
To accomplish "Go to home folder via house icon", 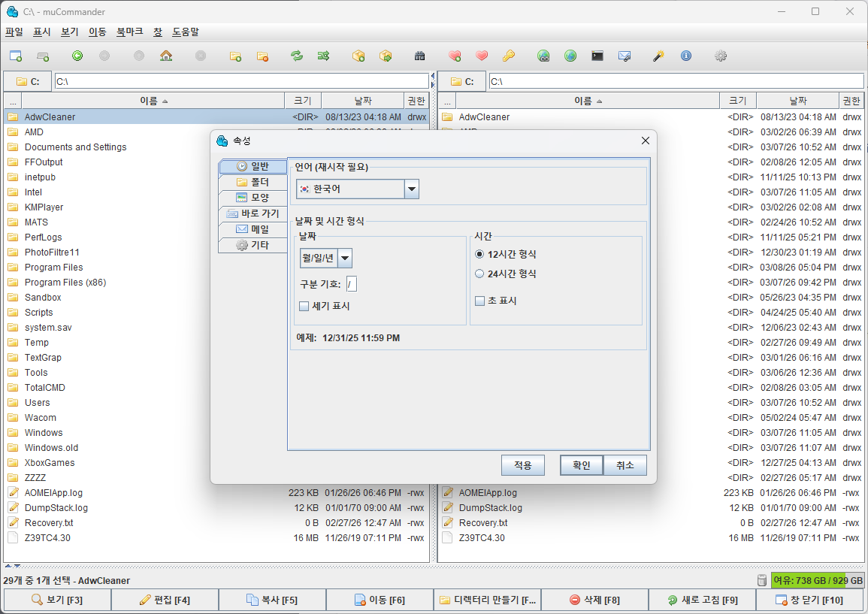I will tap(166, 56).
